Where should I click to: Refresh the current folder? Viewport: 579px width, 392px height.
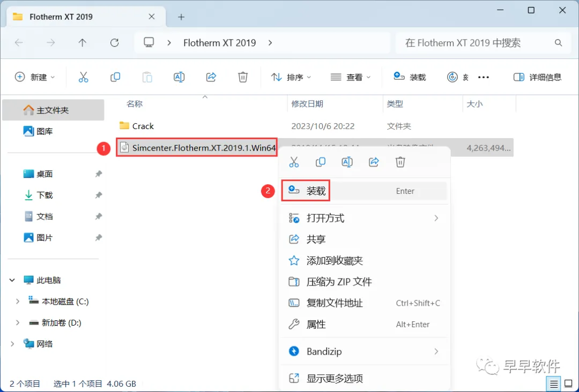[x=115, y=43]
